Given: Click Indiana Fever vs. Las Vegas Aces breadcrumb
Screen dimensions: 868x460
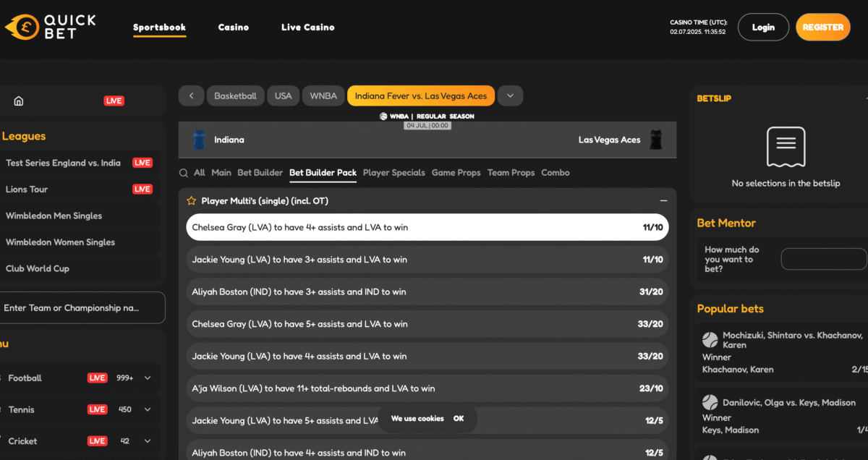Looking at the screenshot, I should (421, 95).
